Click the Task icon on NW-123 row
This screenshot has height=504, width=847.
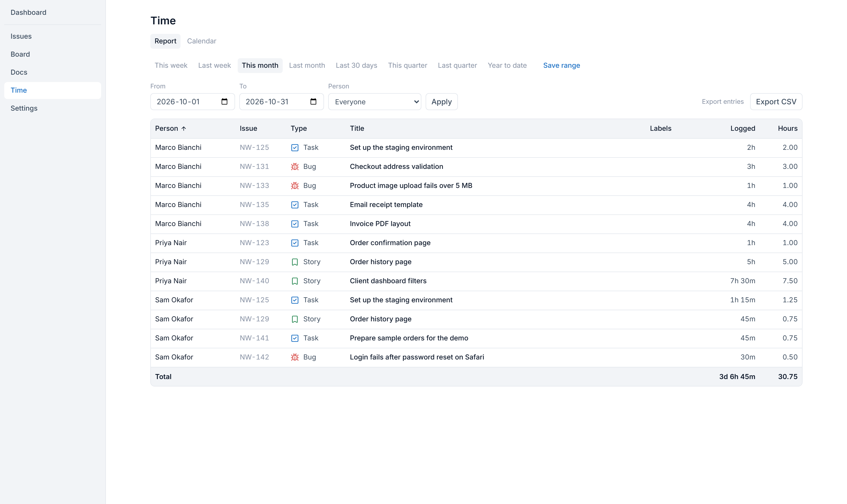coord(295,243)
